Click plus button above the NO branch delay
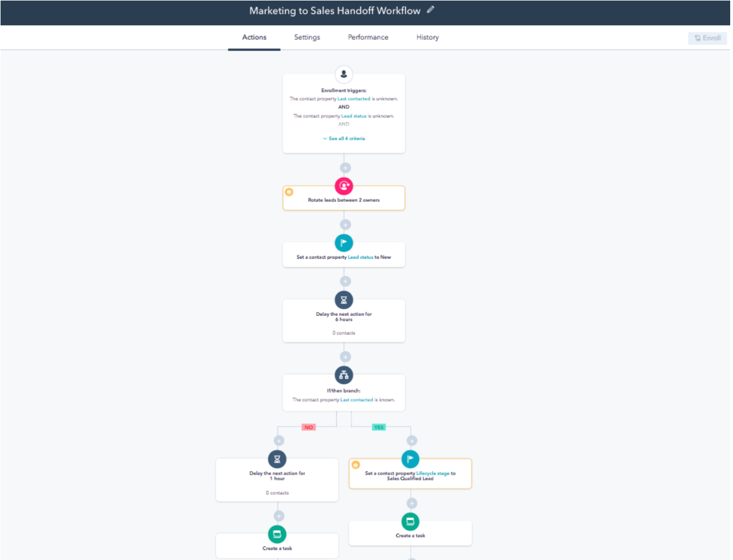733x560 pixels. pyautogui.click(x=279, y=440)
